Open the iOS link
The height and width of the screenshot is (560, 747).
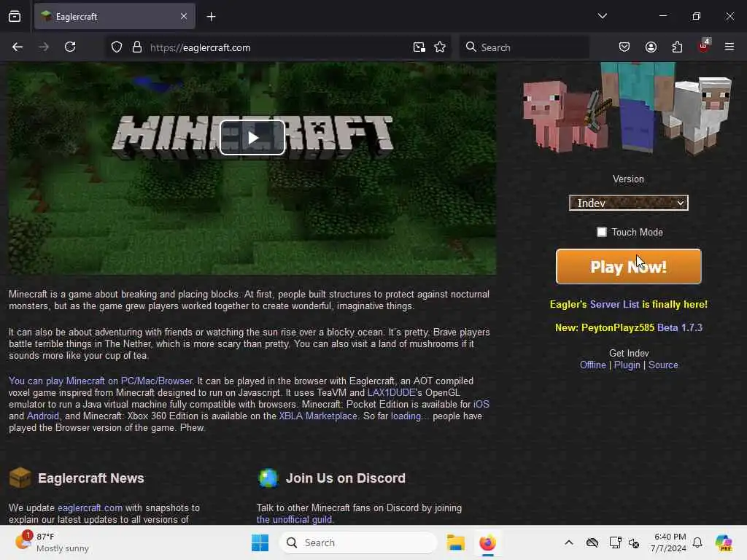(481, 404)
